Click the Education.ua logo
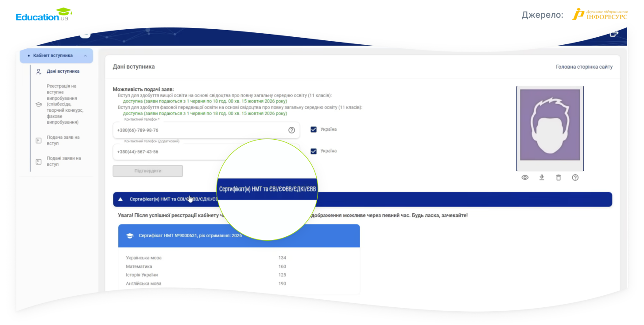 (44, 15)
